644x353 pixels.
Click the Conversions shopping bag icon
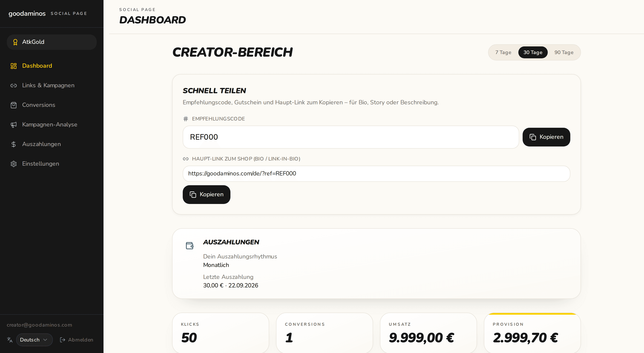[13, 105]
